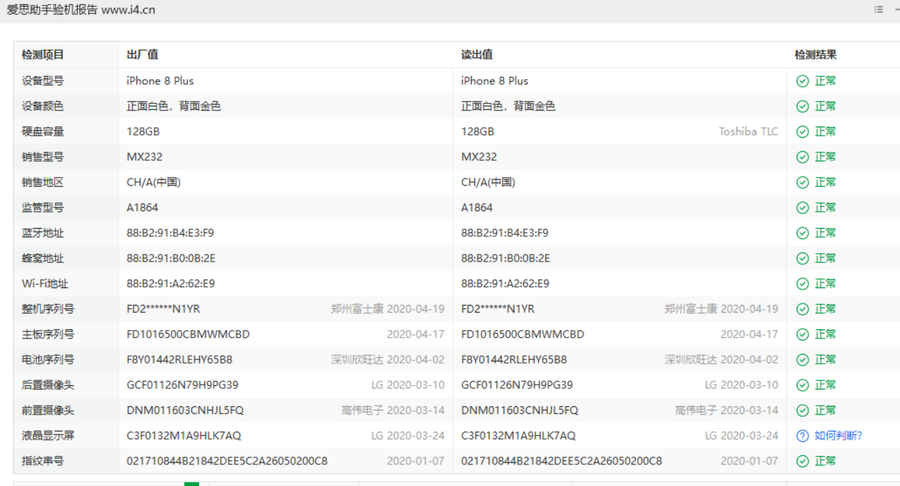Select the 整机序列号 row label
Image resolution: width=900 pixels, height=486 pixels.
(48, 309)
